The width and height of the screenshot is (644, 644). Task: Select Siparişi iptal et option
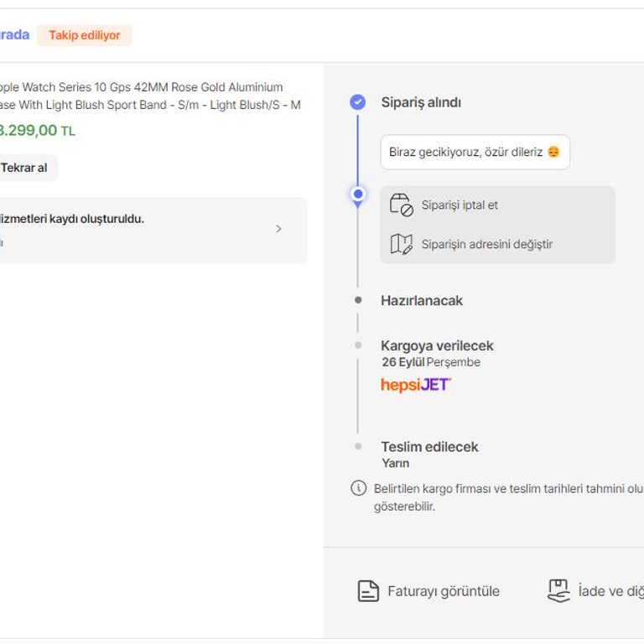click(x=460, y=205)
